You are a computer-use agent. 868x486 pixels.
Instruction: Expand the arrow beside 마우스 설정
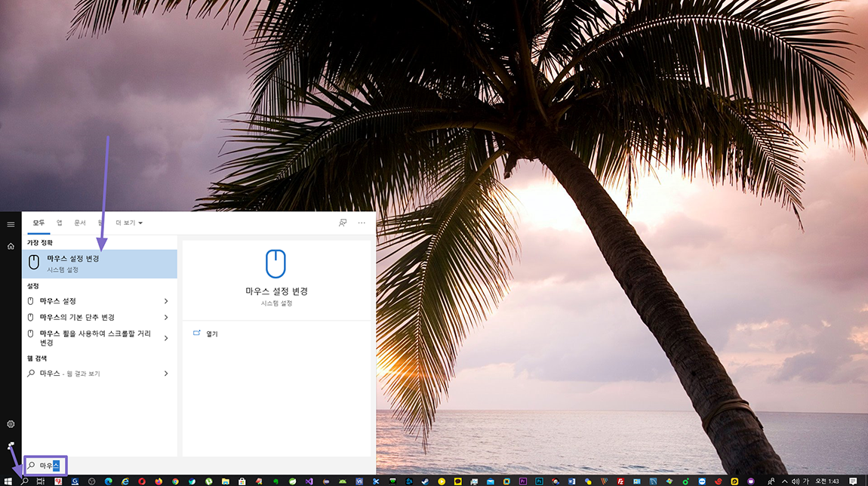166,301
